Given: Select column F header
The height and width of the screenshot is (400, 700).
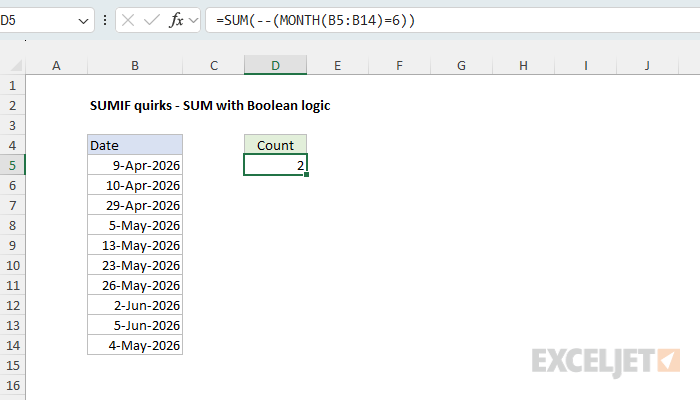Looking at the screenshot, I should (x=399, y=66).
